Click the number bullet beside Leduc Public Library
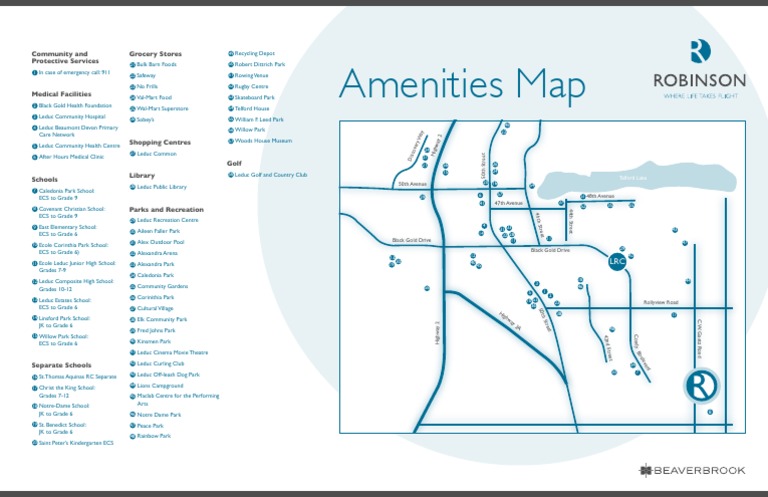 (132, 187)
